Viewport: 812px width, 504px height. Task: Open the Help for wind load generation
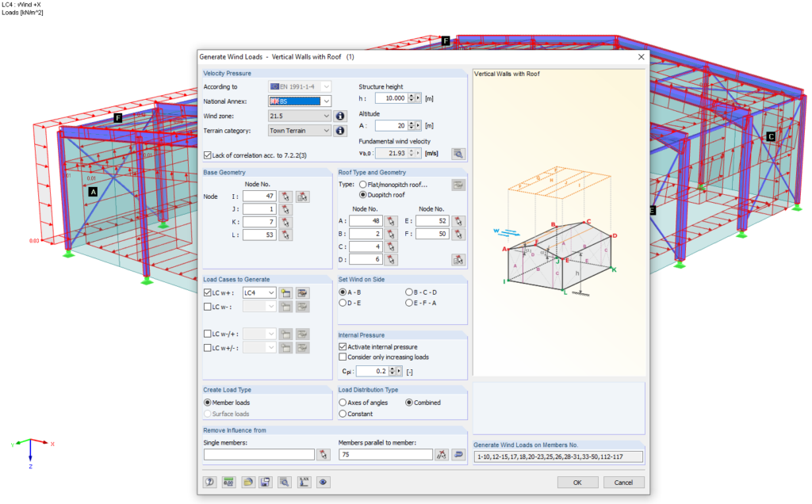[x=210, y=482]
